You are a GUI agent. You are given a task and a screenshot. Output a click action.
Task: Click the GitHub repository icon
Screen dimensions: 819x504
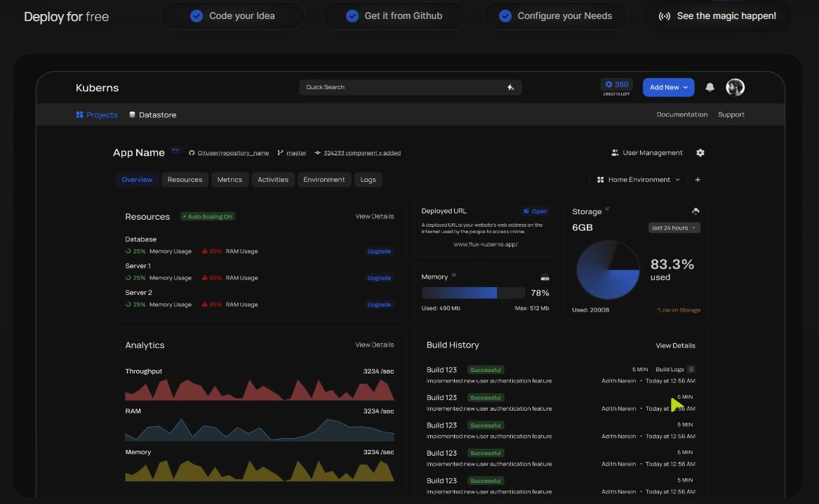pos(192,153)
